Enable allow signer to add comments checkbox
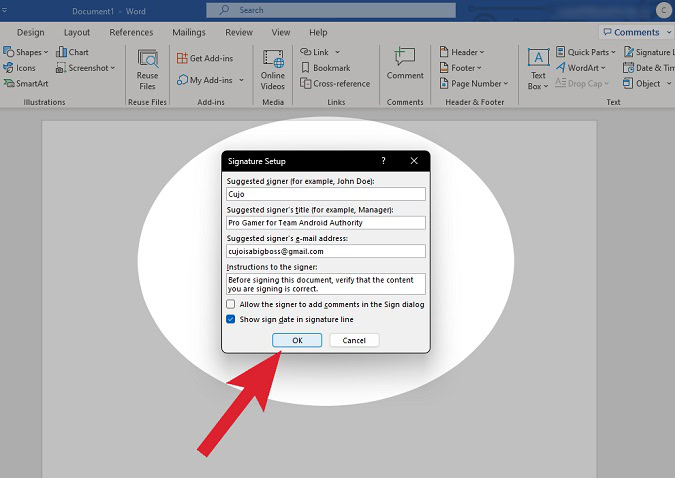Viewport: 675px width, 478px height. [x=231, y=304]
